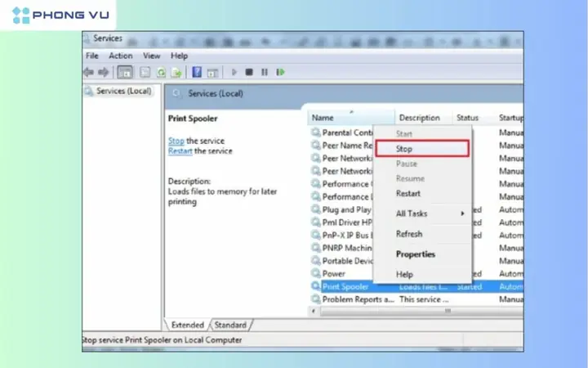Viewport: 588px width, 368px height.
Task: Click the Stop the service link
Action: tap(176, 141)
